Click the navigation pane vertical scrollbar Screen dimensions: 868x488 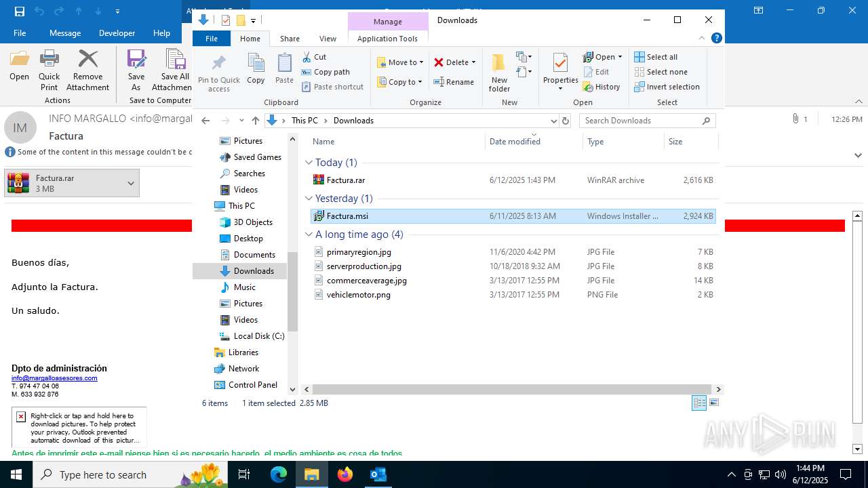click(x=293, y=291)
